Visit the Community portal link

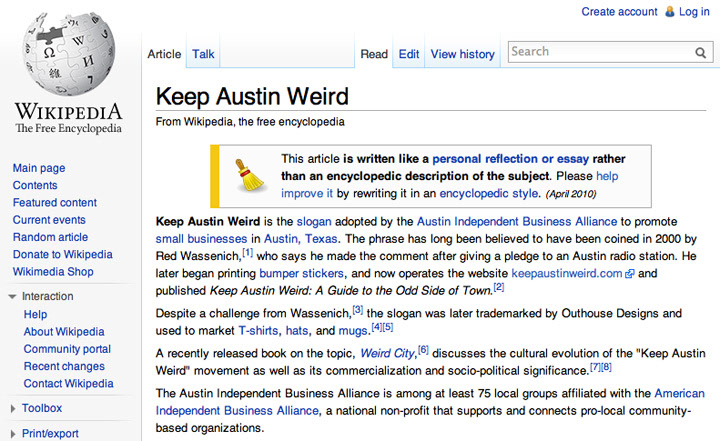(x=67, y=349)
